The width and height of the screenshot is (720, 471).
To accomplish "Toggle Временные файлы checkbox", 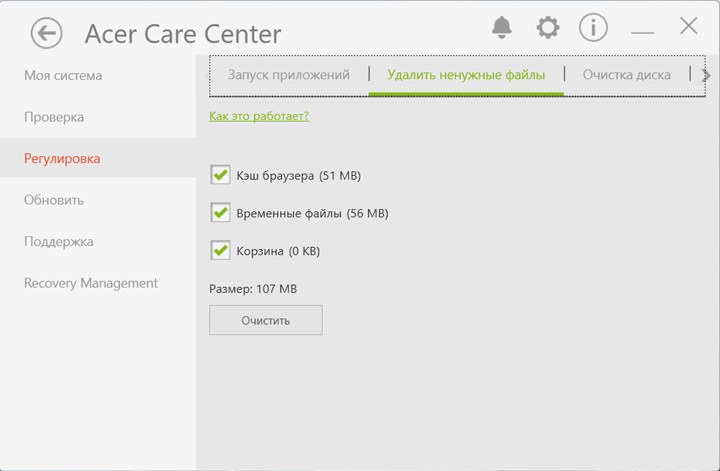I will point(221,213).
